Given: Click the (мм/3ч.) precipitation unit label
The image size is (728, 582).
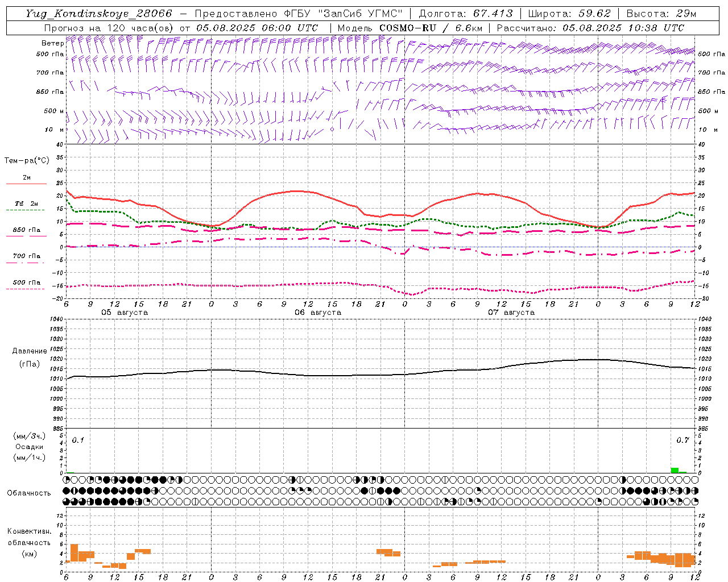Looking at the screenshot, I should [29, 436].
